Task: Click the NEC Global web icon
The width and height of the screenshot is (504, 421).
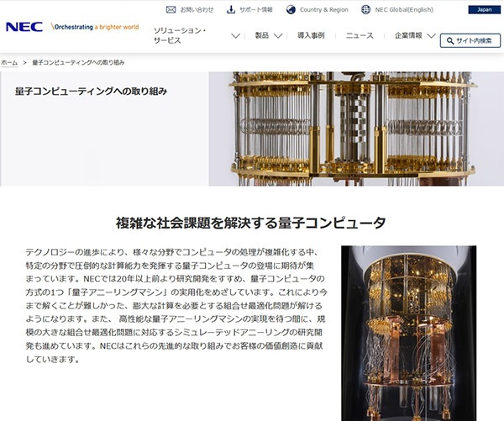Action: (x=365, y=9)
